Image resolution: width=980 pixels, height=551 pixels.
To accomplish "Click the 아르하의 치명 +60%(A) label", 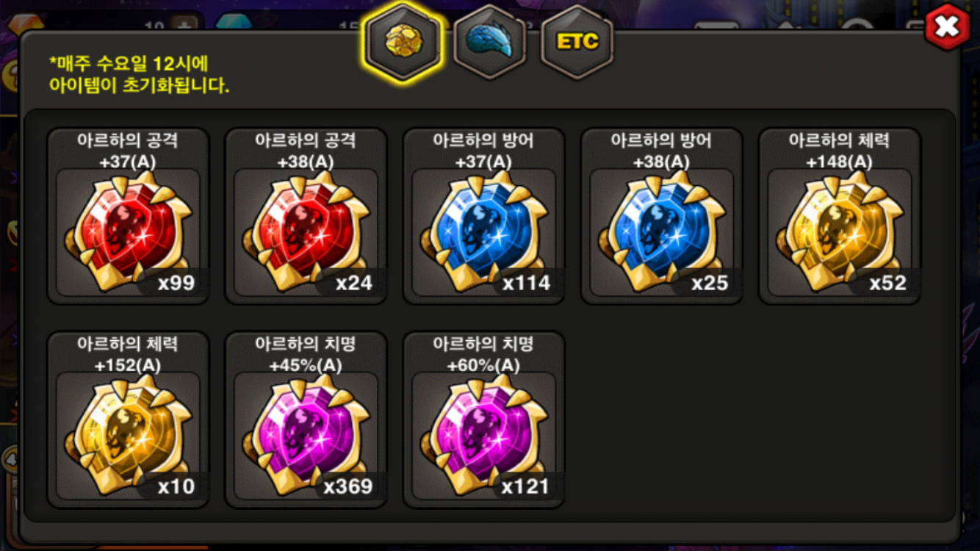I will [483, 354].
